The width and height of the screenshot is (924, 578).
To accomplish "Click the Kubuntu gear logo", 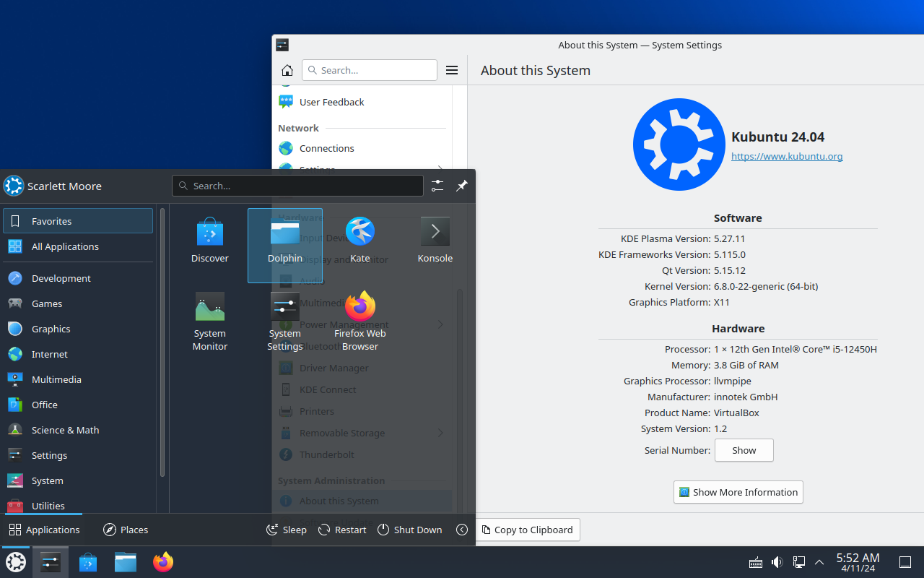I will [x=679, y=144].
